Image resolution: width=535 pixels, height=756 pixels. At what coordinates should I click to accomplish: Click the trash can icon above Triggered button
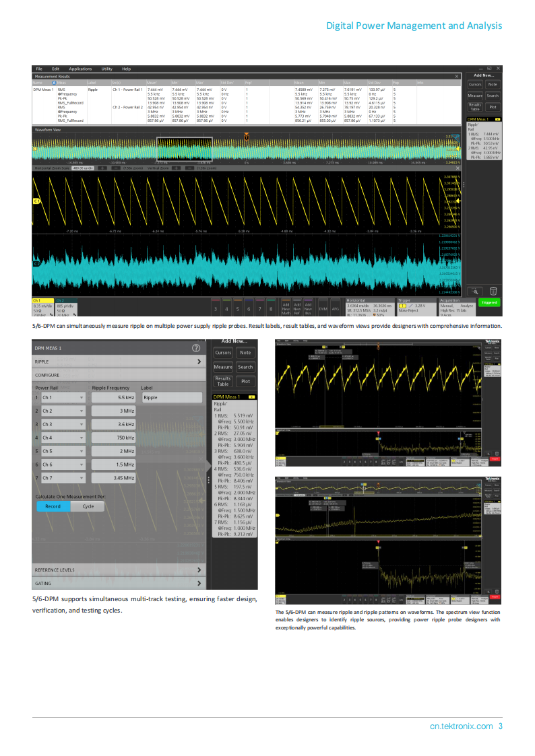(x=493, y=291)
